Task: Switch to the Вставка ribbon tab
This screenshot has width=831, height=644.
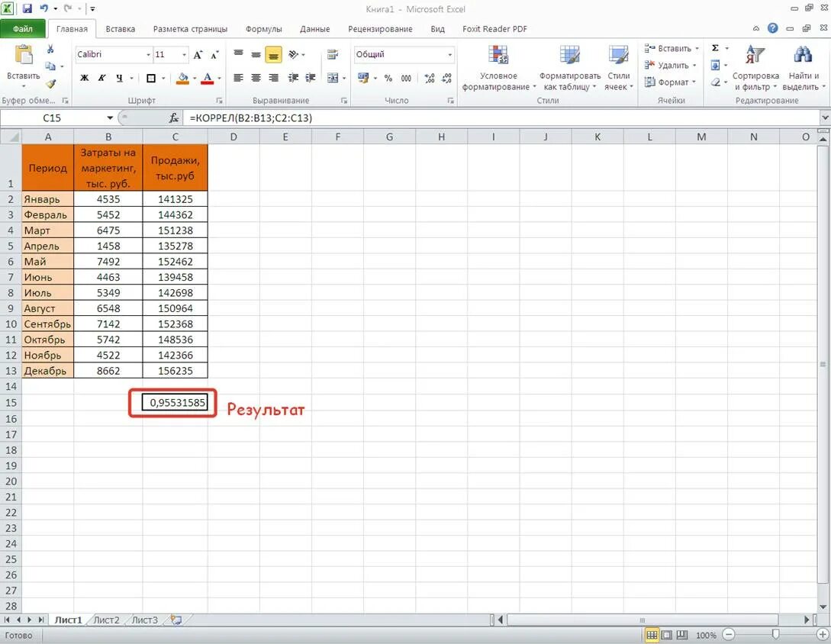Action: point(121,29)
